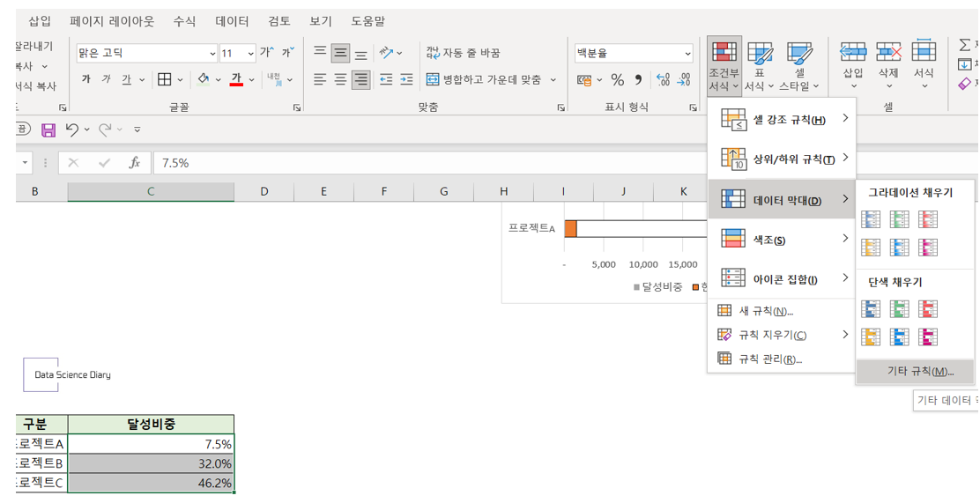Image resolution: width=980 pixels, height=503 pixels.
Task: Select 규칙 관리 menu item
Action: click(781, 359)
